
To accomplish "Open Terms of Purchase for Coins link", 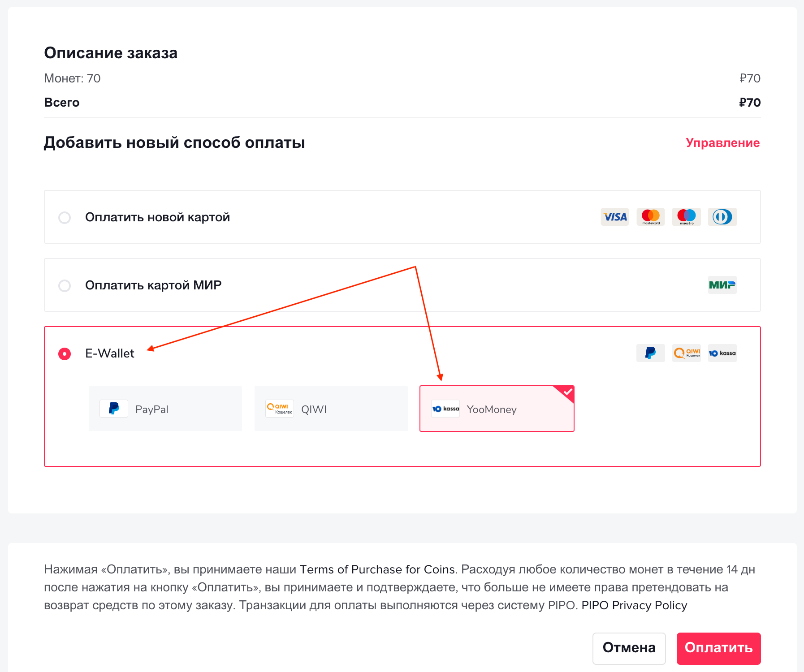I will click(x=377, y=569).
